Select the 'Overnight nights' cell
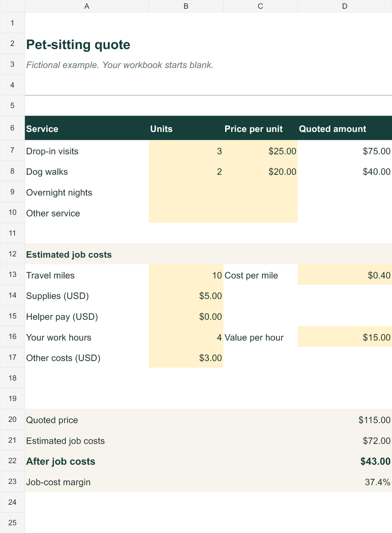The image size is (392, 533). pyautogui.click(x=87, y=192)
